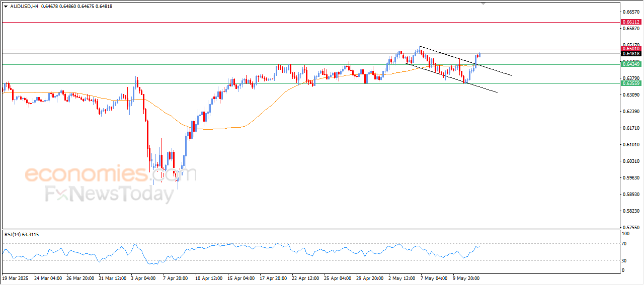Click the 0.63090 price axis label
644x285 pixels.
(631, 94)
